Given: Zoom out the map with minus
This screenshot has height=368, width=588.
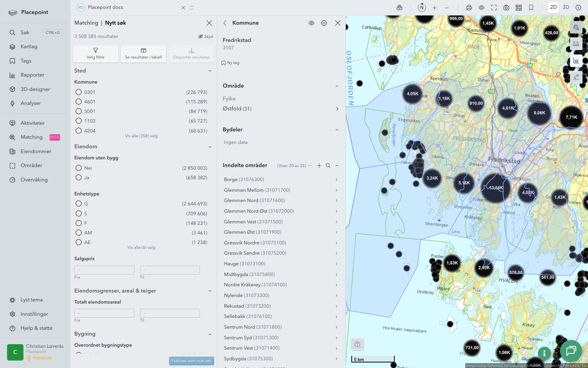Looking at the screenshot, I should [x=447, y=8].
